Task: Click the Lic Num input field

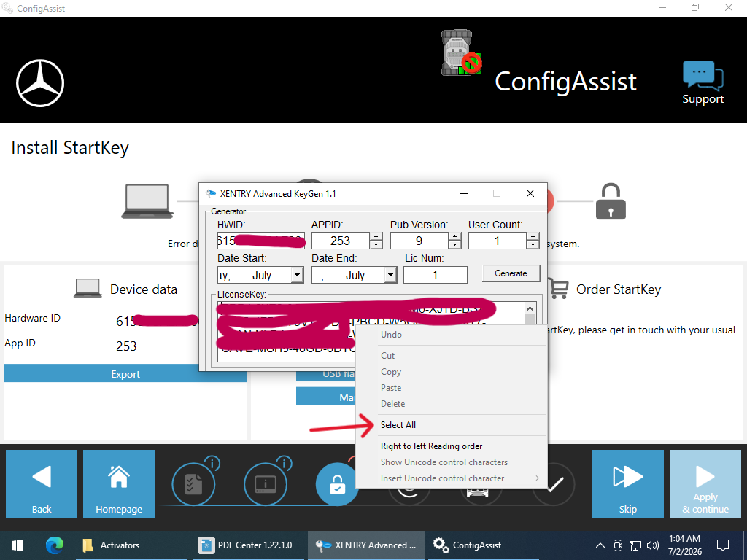Action: click(436, 275)
